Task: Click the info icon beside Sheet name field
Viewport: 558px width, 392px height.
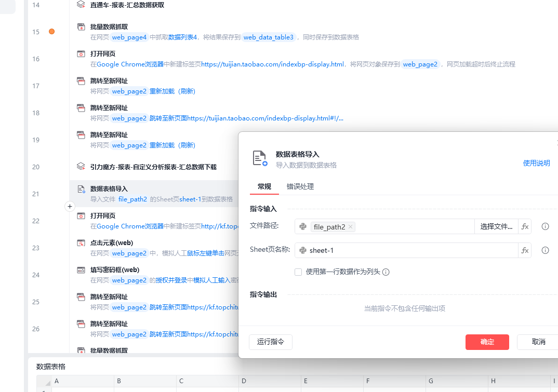Action: tap(545, 250)
